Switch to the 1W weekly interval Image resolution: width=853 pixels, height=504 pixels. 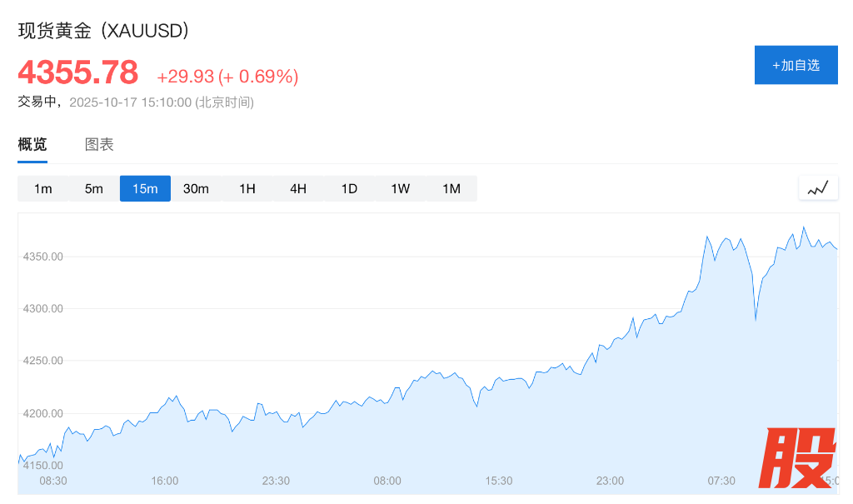pos(401,188)
